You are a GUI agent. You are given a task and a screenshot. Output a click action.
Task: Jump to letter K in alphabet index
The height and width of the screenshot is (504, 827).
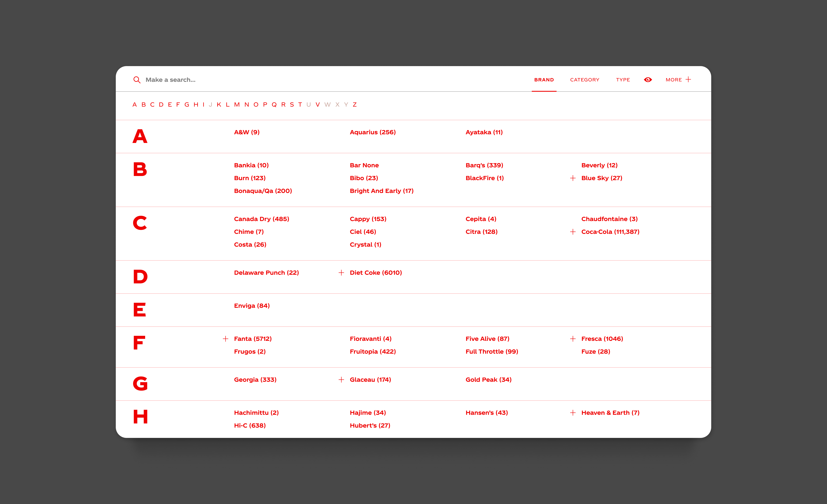(x=219, y=105)
